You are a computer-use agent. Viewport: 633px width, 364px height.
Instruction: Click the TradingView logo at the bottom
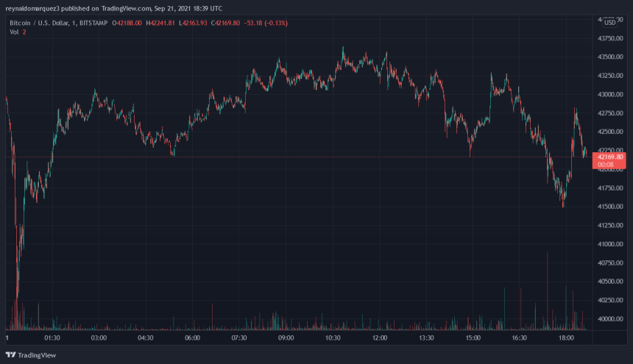[31, 355]
